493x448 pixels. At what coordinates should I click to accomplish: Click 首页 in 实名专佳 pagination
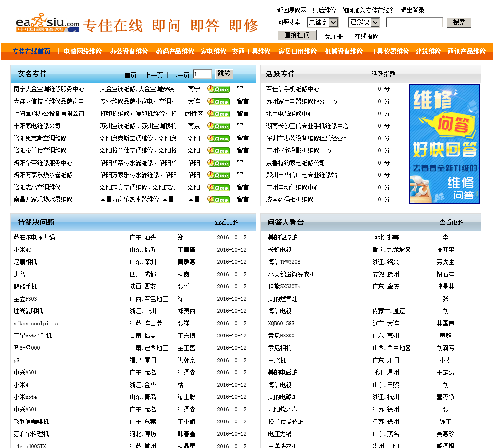[130, 75]
